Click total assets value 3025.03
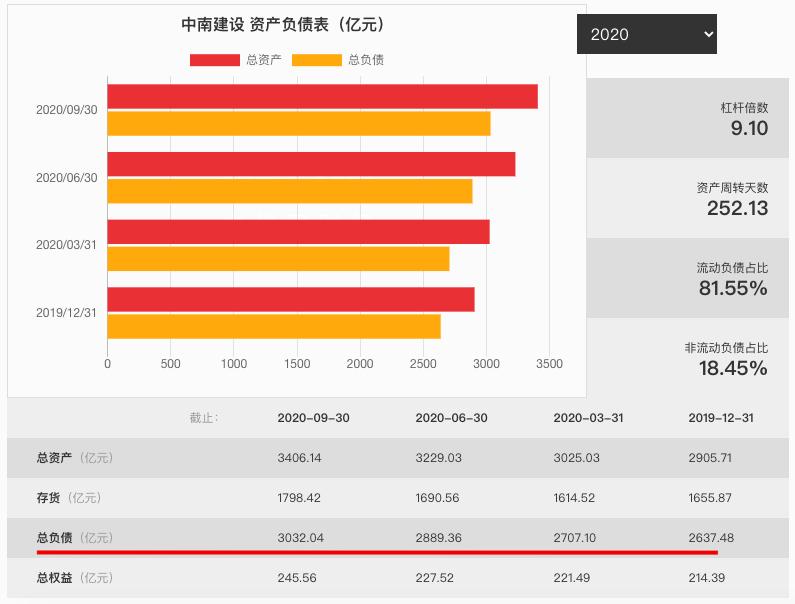 [576, 458]
